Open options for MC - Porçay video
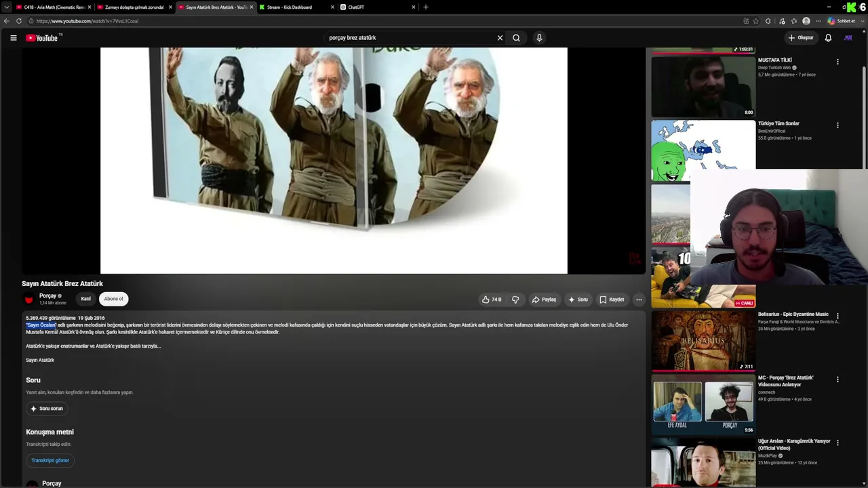 coord(837,380)
